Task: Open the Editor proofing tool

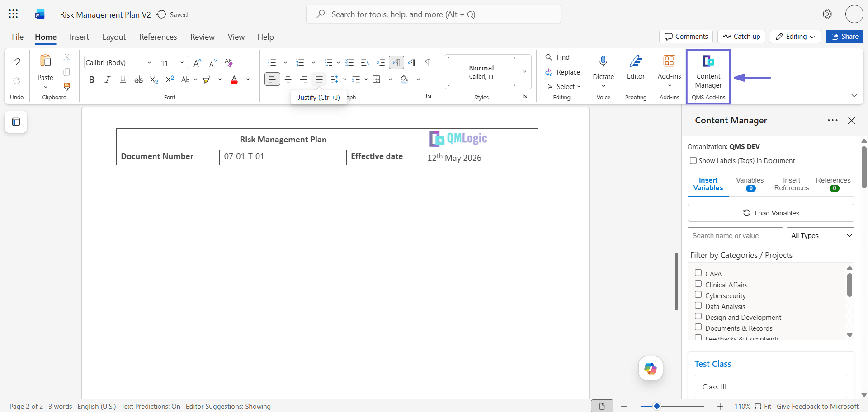Action: point(636,68)
